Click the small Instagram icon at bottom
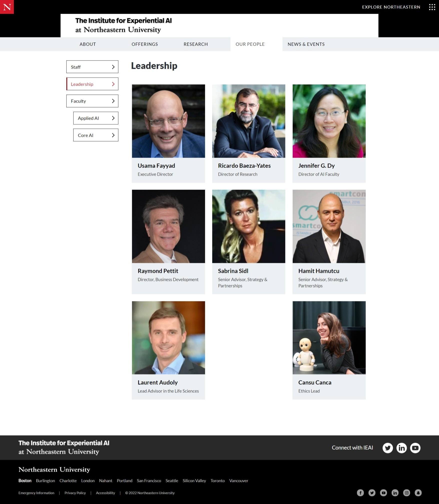 coord(407,493)
